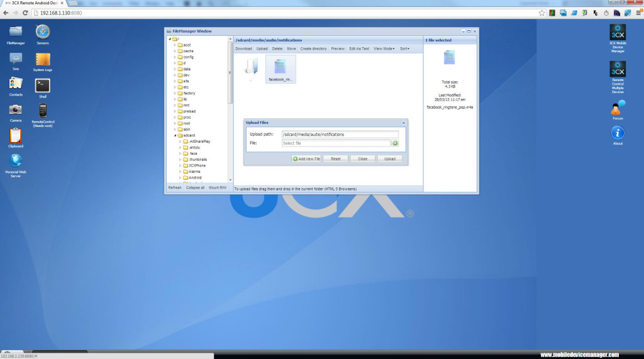Select the facebook_rin... file thumbnail
This screenshot has width=644, height=359.
[x=280, y=69]
